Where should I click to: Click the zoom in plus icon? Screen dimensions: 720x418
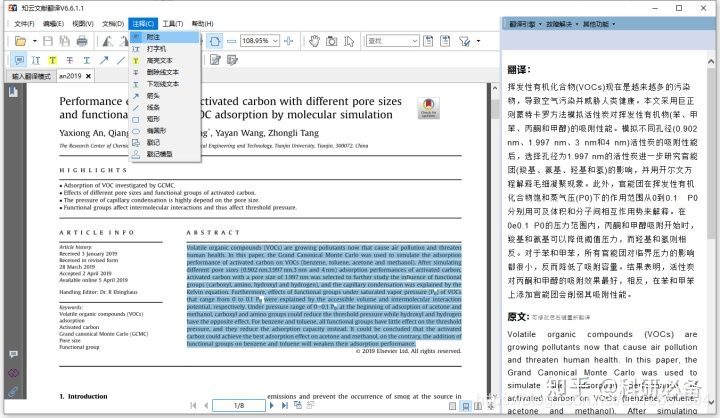[289, 41]
